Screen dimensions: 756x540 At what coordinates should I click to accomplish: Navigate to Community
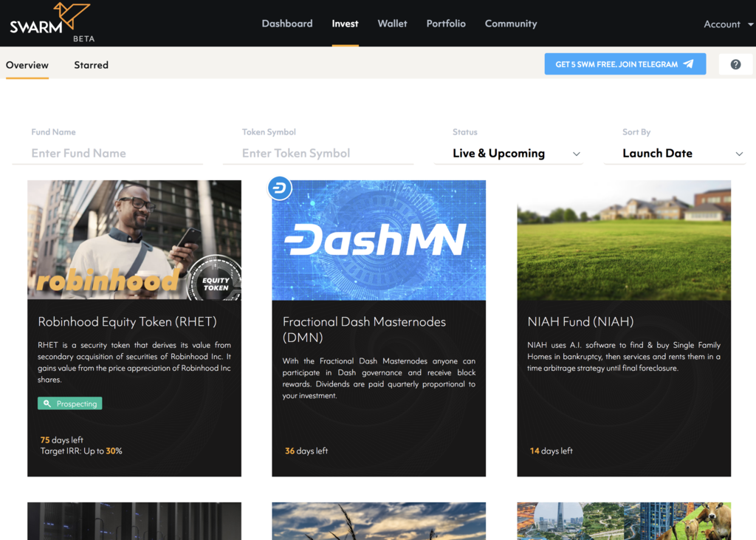[511, 23]
